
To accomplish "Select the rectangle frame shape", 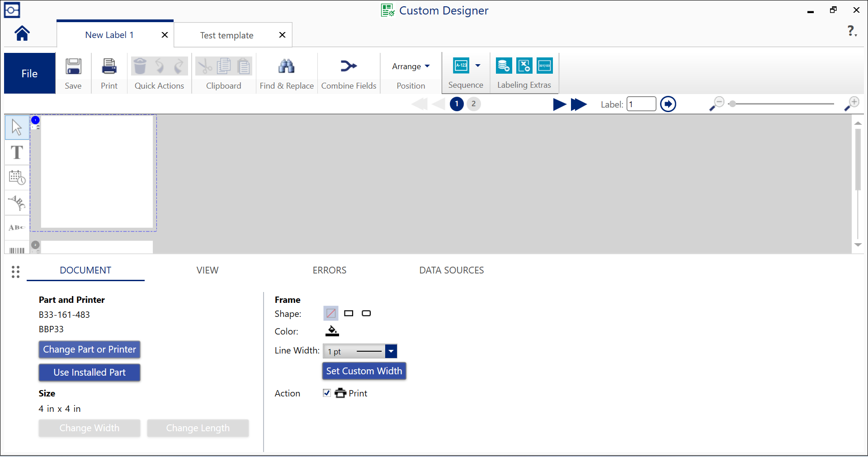I will pos(349,313).
